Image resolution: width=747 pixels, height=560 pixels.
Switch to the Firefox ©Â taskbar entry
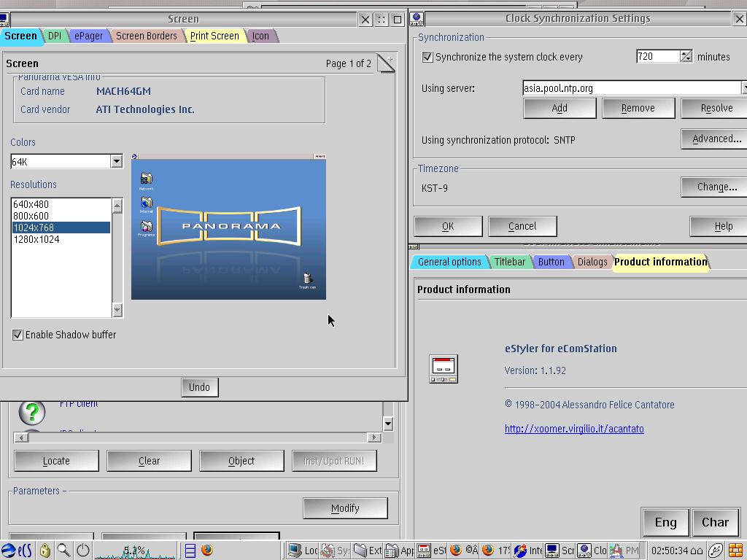tap(463, 551)
